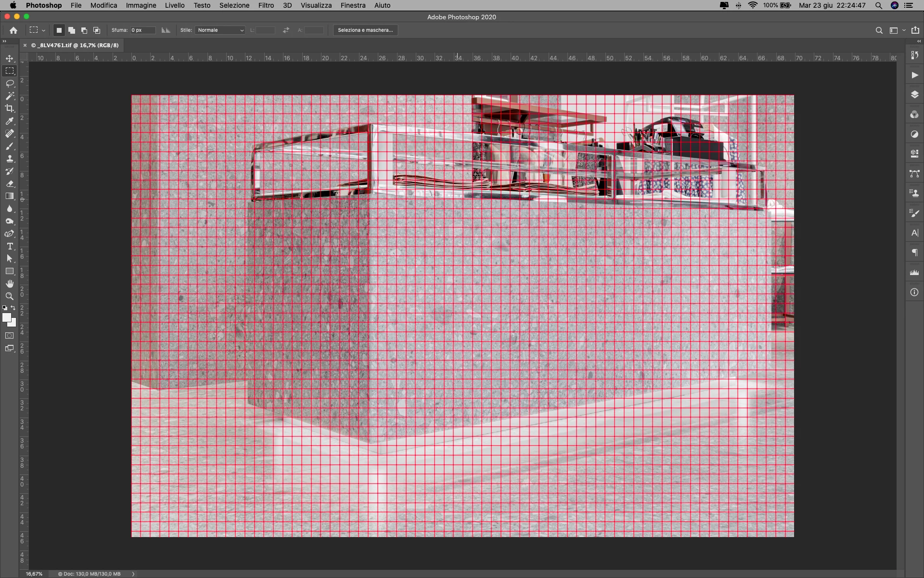Screen dimensions: 924x578
Task: Open the Filtro menu
Action: click(x=266, y=5)
